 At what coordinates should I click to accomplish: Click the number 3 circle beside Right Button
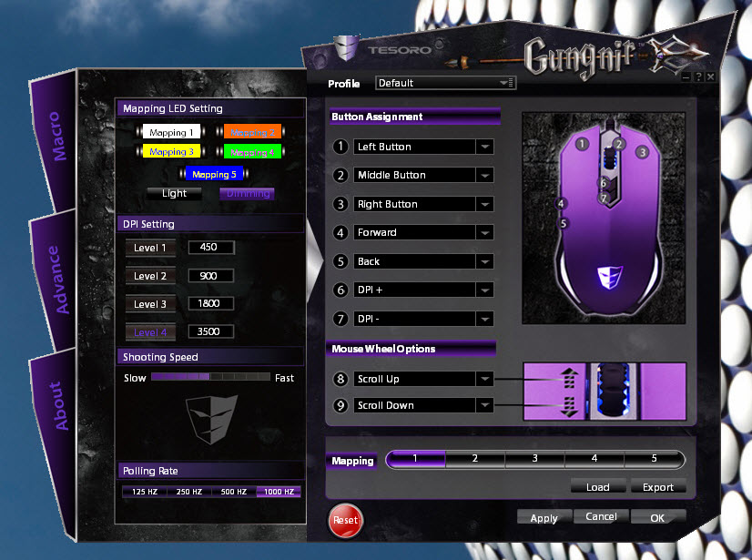tap(340, 204)
